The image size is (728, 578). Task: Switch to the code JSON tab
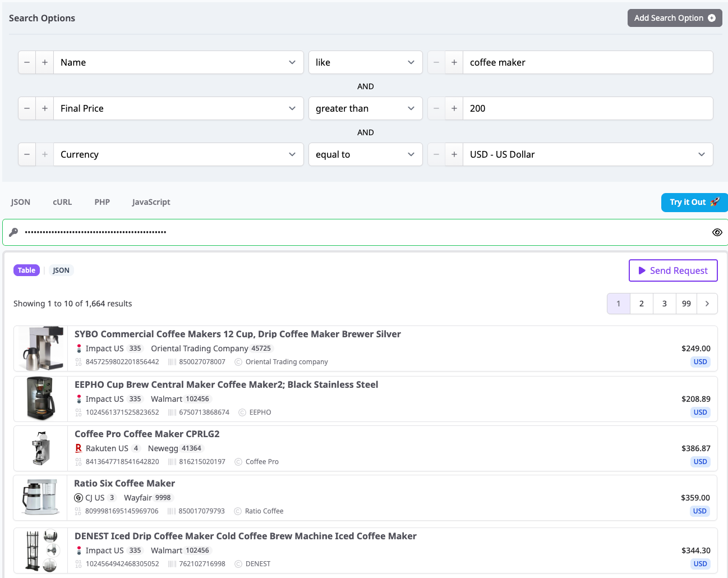point(21,202)
